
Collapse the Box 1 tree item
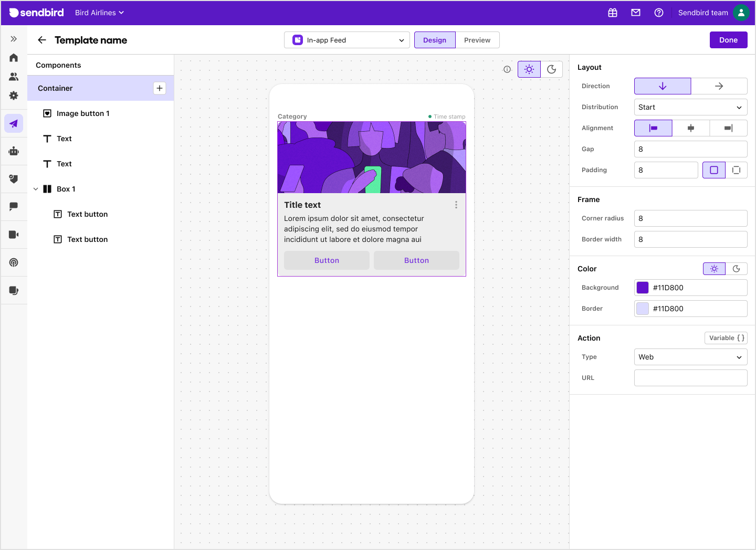click(36, 189)
